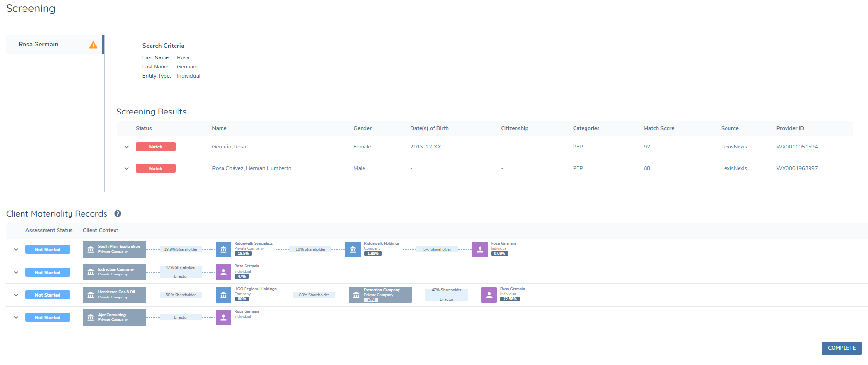Click the Henderson Gas & Oil company icon
The width and height of the screenshot is (868, 365).
coord(91,295)
